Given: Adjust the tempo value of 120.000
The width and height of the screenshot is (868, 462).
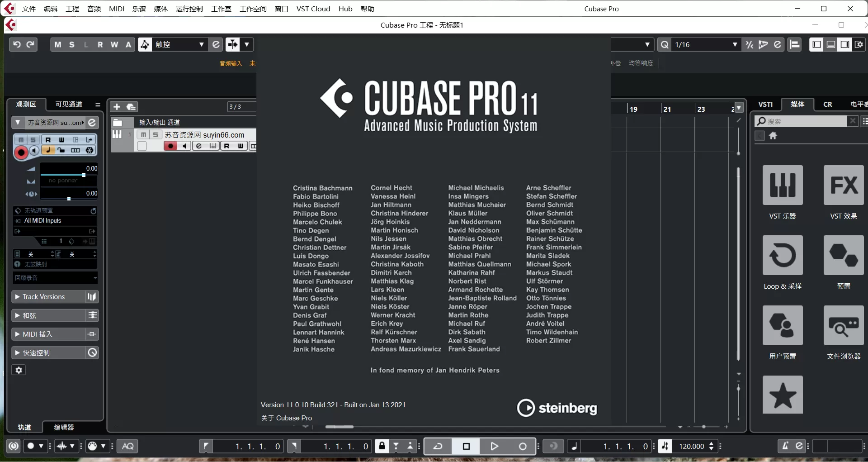Looking at the screenshot, I should coord(693,447).
